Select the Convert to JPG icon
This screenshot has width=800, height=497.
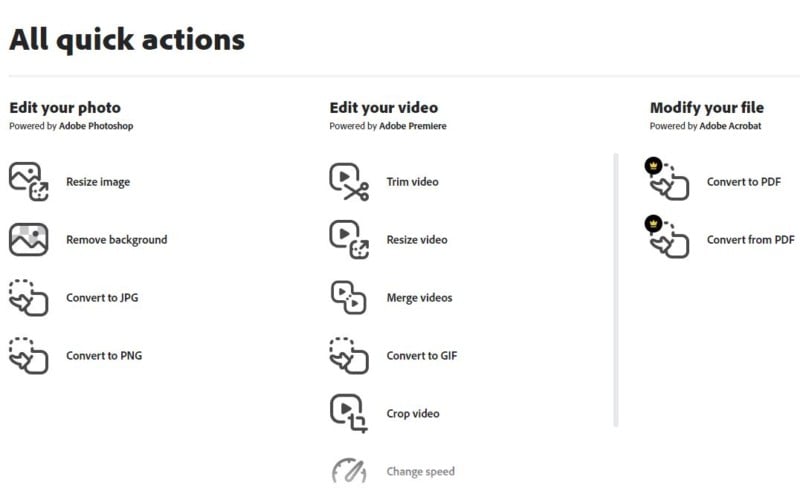point(29,298)
